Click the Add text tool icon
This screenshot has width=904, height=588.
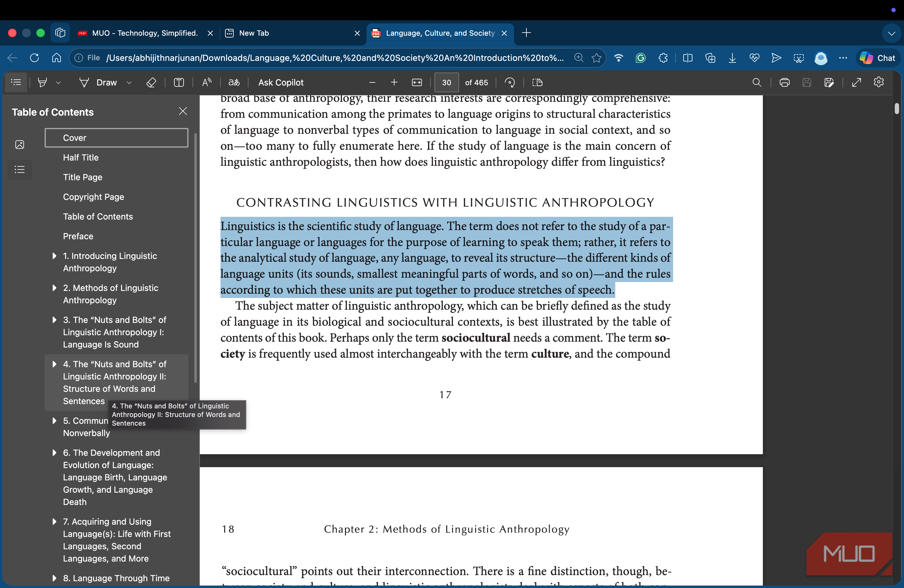tap(179, 82)
